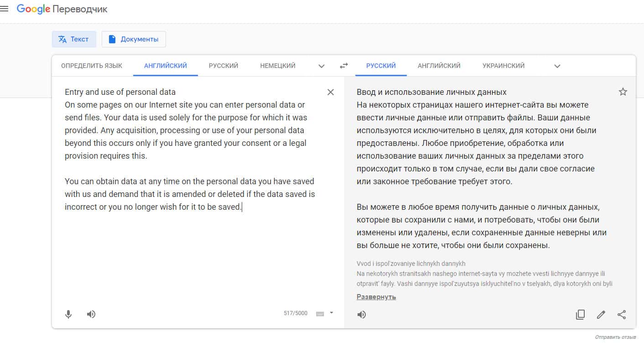
Task: Listen to the English source text
Action: (91, 314)
